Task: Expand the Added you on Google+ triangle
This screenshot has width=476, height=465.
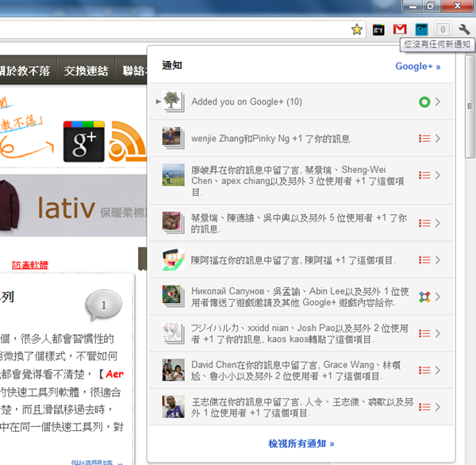Action: (x=158, y=102)
